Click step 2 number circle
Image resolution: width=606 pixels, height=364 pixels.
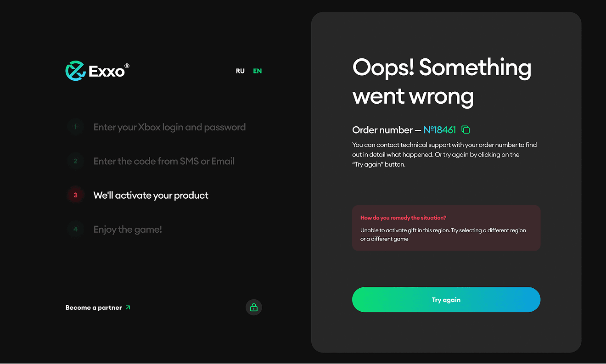point(76,161)
